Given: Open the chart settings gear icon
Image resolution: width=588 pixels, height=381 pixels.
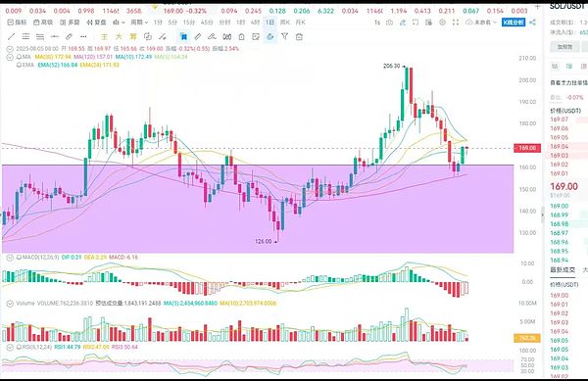Looking at the screenshot, I should pos(443,23).
